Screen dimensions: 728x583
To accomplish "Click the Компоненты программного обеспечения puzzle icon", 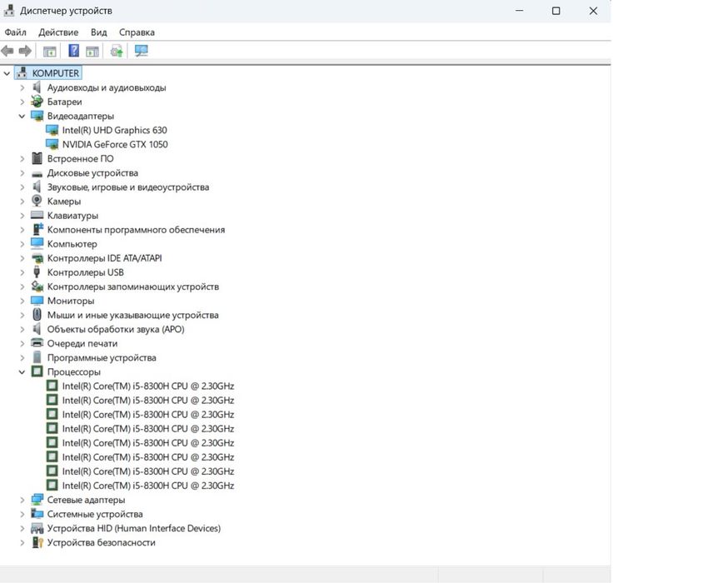I will click(37, 229).
